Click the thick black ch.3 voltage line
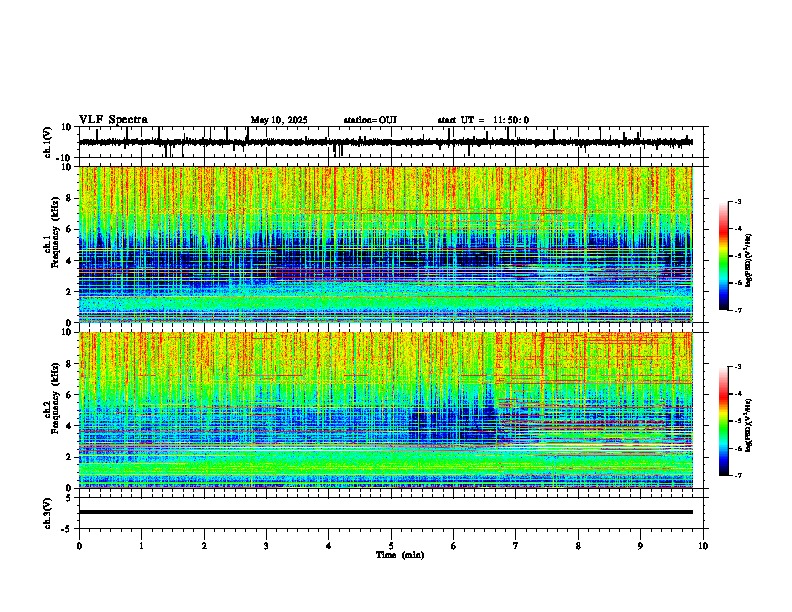 click(x=385, y=512)
